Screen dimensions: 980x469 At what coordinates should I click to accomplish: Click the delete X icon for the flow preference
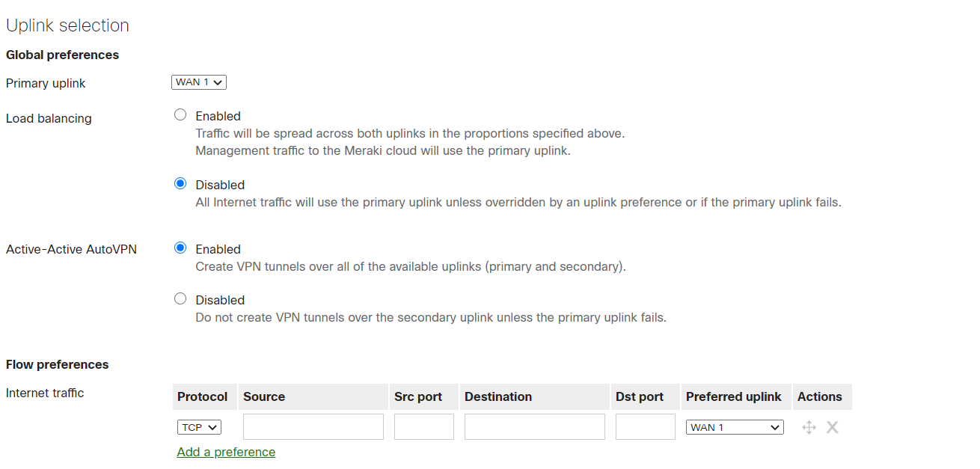tap(832, 426)
